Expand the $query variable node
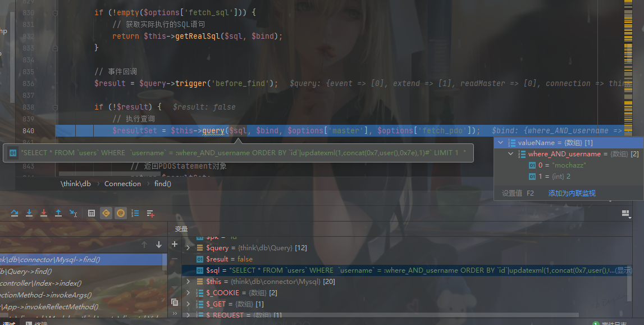 point(189,247)
